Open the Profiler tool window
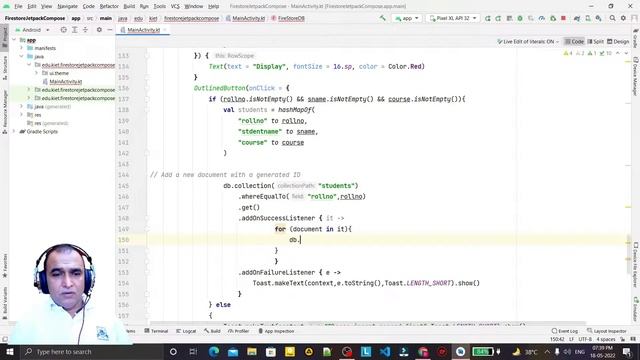The image size is (640, 360). coord(239,331)
